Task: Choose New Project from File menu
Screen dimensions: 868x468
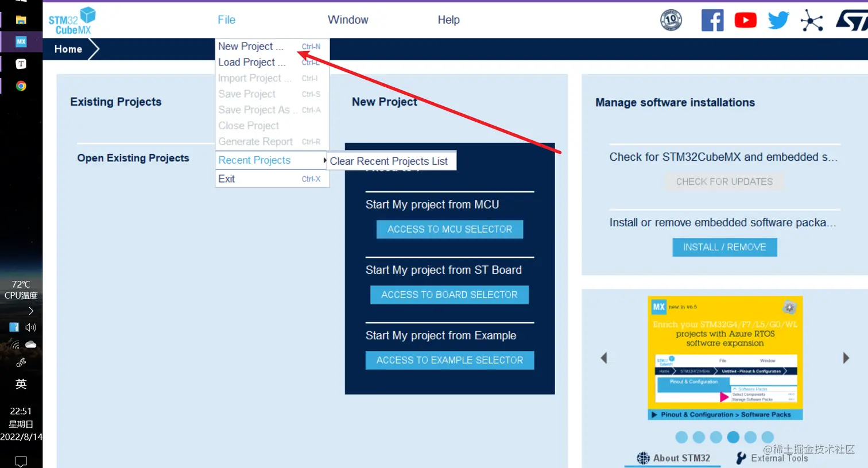Action: [x=272, y=47]
